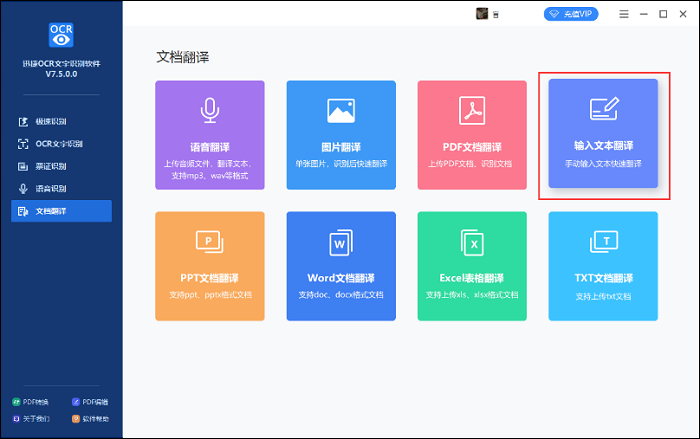The width and height of the screenshot is (700, 439).
Task: Open the hamburger menu in title bar
Action: [x=624, y=14]
